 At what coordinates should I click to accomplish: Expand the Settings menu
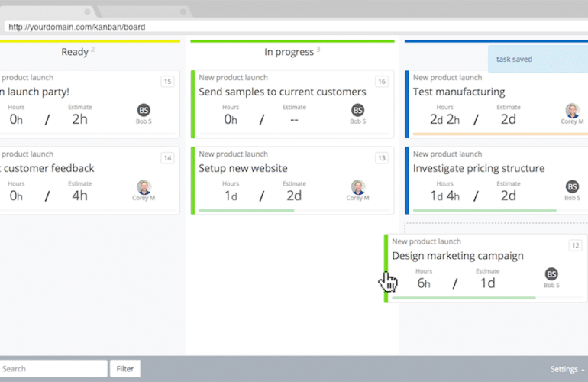click(567, 369)
